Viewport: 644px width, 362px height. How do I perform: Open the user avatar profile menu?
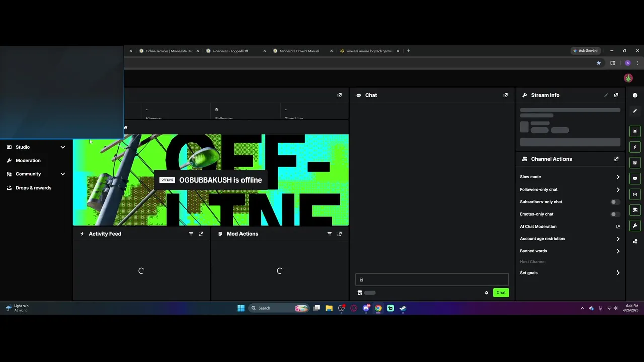(x=628, y=78)
